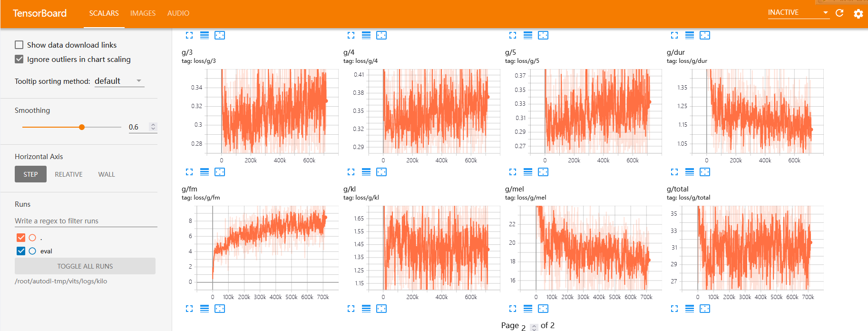Image resolution: width=868 pixels, height=331 pixels.
Task: Select RELATIVE horizontal axis mode
Action: pos(68,174)
